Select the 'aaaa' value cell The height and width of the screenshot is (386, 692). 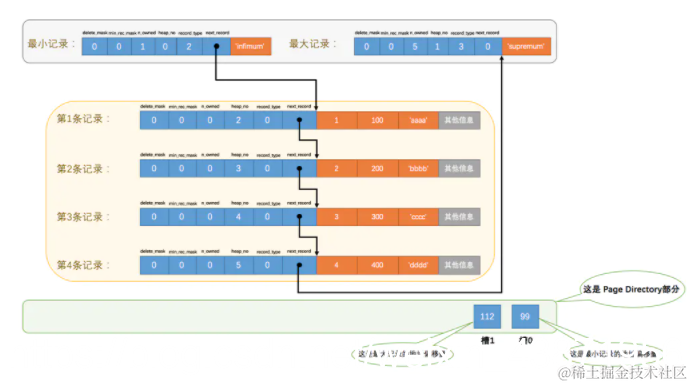418,120
